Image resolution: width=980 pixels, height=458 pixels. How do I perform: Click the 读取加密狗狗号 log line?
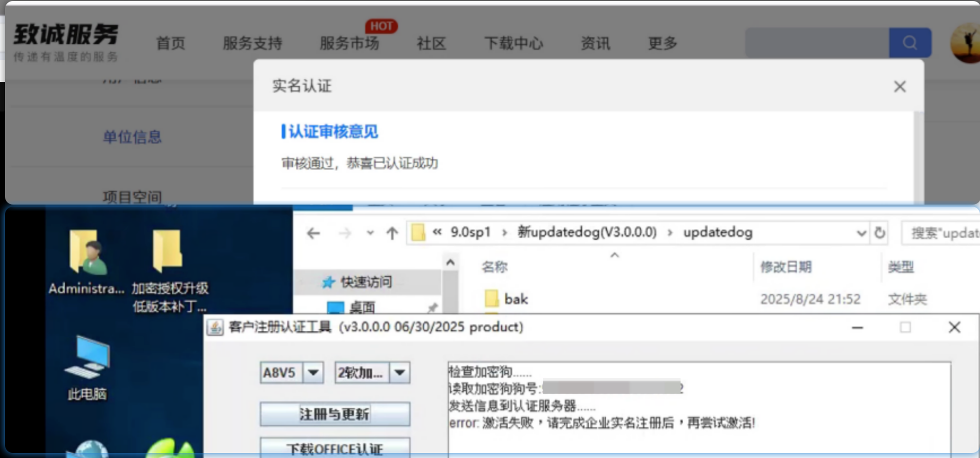[x=566, y=388]
